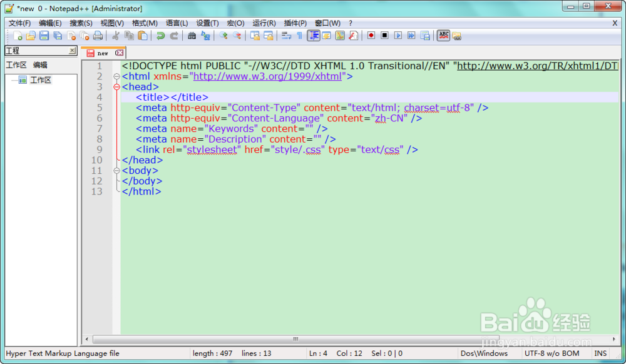The height and width of the screenshot is (364, 626).
Task: Click the last toolbar icon after ABC
Action: coord(457,36)
